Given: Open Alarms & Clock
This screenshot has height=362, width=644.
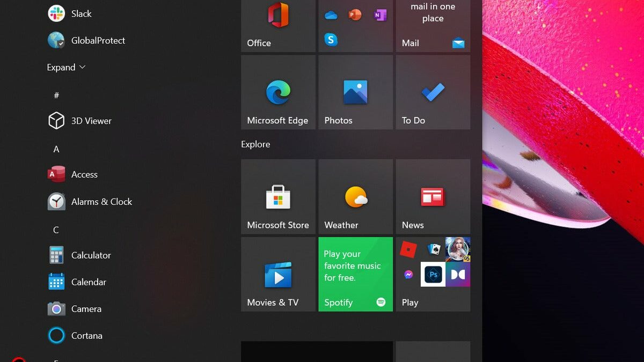Looking at the screenshot, I should coord(101,202).
